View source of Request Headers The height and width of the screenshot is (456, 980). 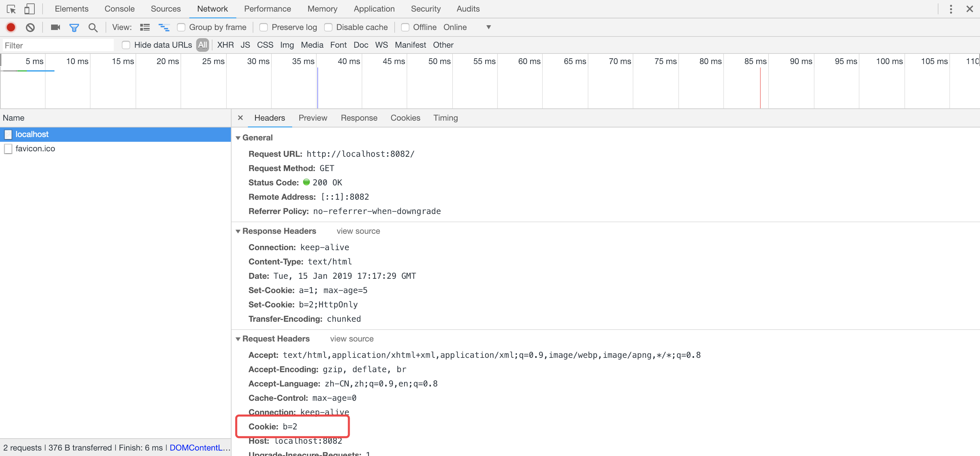coord(352,339)
